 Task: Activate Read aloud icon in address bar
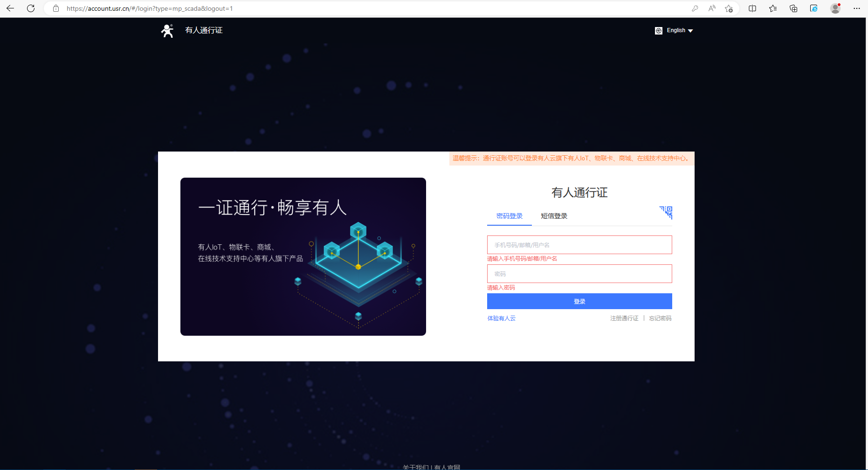coord(712,8)
